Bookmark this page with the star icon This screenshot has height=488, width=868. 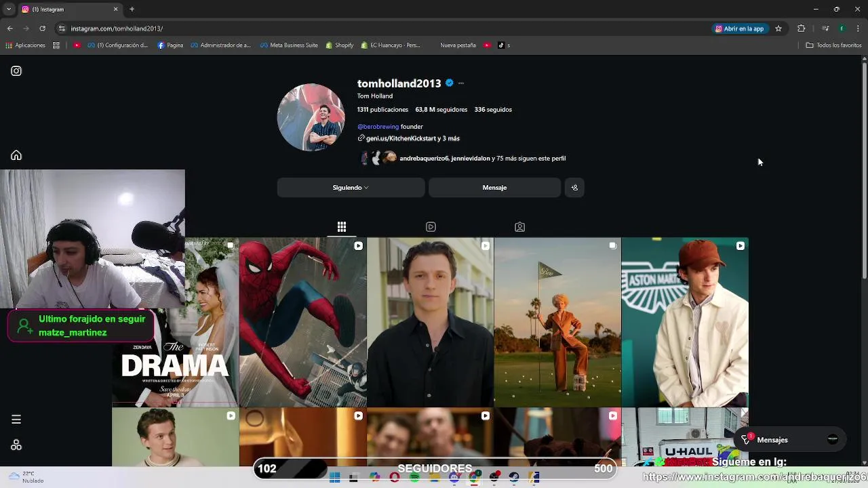[778, 28]
